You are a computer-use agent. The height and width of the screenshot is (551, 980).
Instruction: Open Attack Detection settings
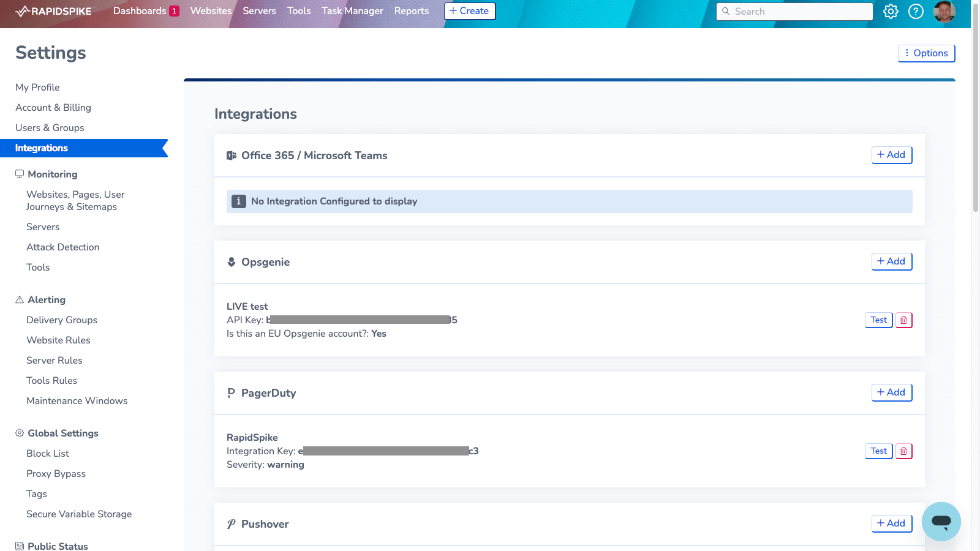coord(62,247)
